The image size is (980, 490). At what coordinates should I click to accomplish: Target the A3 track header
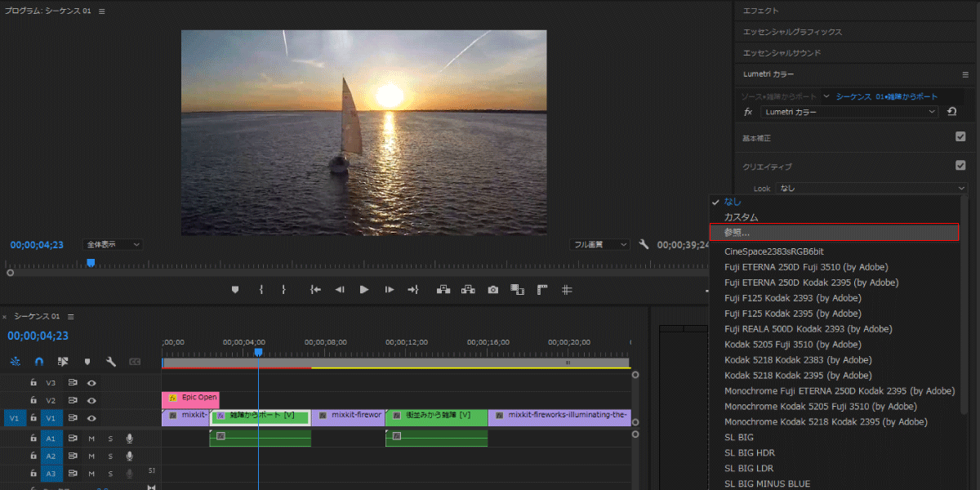click(51, 474)
